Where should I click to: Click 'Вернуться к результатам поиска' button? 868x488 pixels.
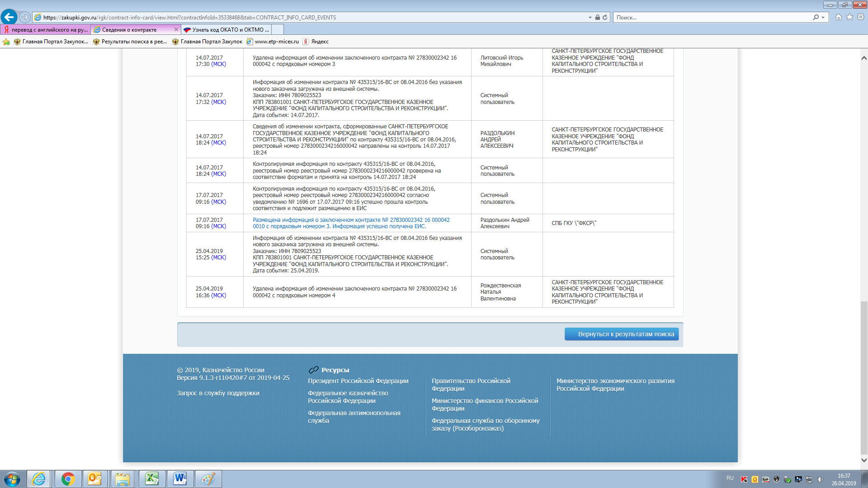(x=621, y=334)
